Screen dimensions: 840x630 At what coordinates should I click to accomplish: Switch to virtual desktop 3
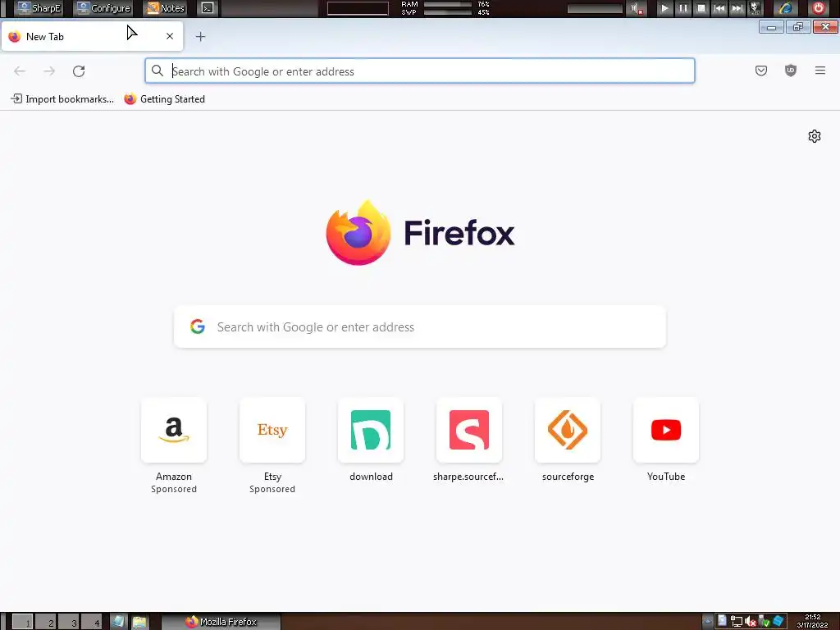pyautogui.click(x=69, y=622)
